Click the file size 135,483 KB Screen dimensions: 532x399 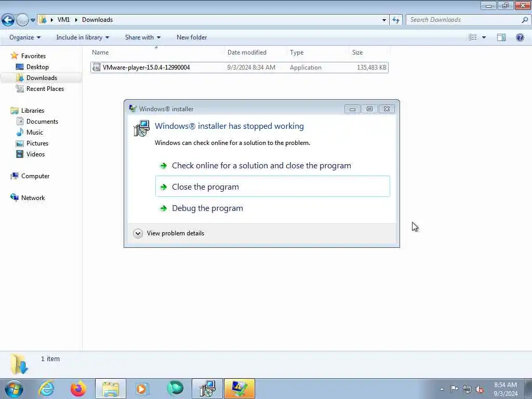pyautogui.click(x=371, y=68)
